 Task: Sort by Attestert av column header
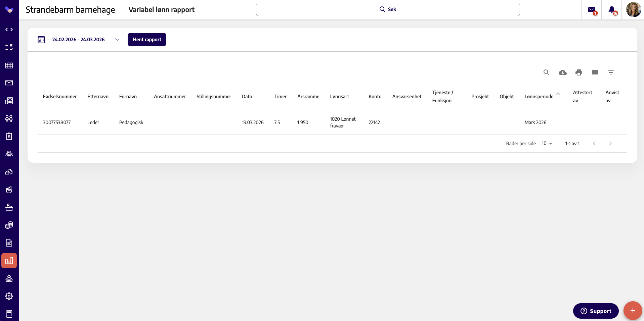coord(583,97)
